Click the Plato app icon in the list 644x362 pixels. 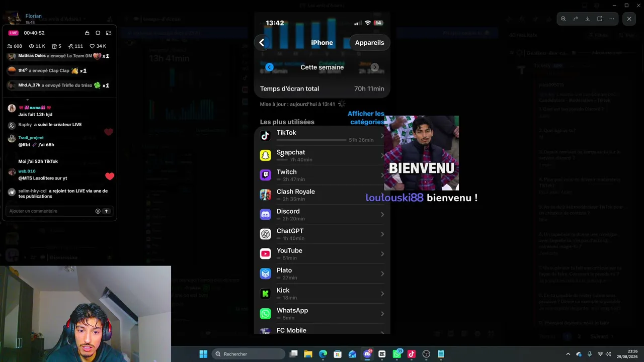pyautogui.click(x=265, y=274)
